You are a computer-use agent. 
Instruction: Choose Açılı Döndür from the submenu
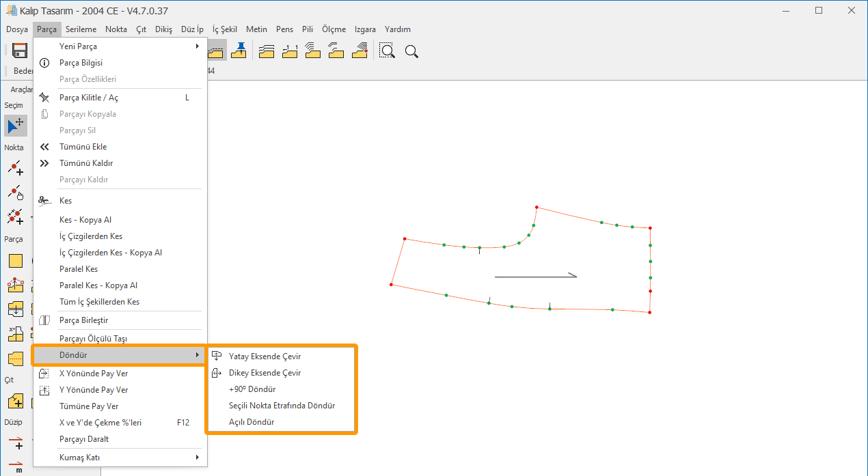[x=252, y=422]
